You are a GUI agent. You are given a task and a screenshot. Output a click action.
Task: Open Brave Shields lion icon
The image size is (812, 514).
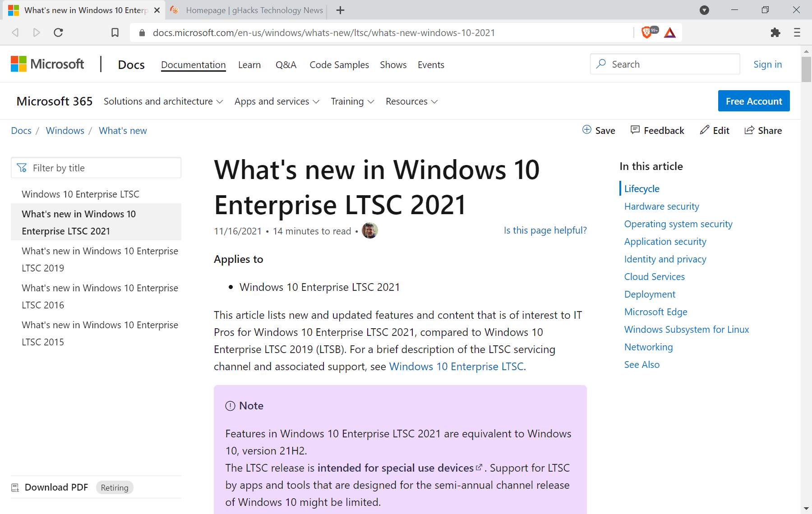(647, 32)
